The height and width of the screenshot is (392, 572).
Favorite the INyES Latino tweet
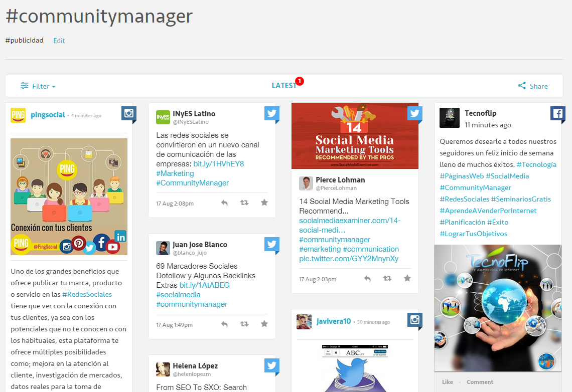tap(264, 203)
